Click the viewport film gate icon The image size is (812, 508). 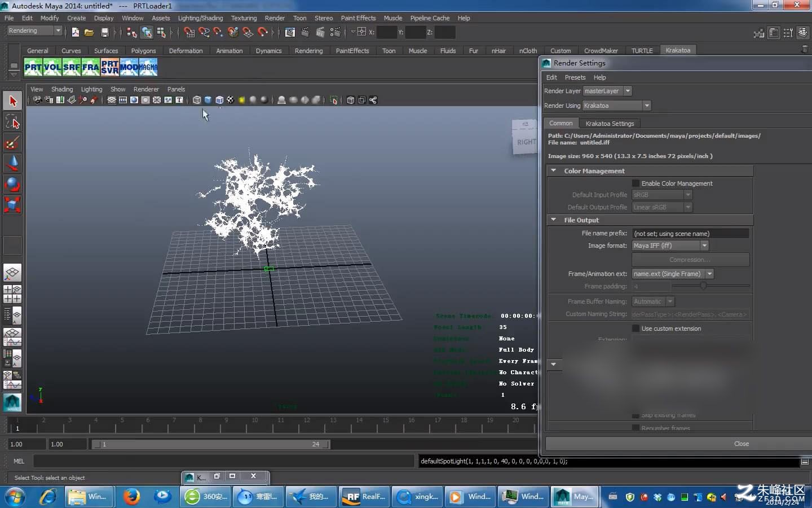coord(123,100)
